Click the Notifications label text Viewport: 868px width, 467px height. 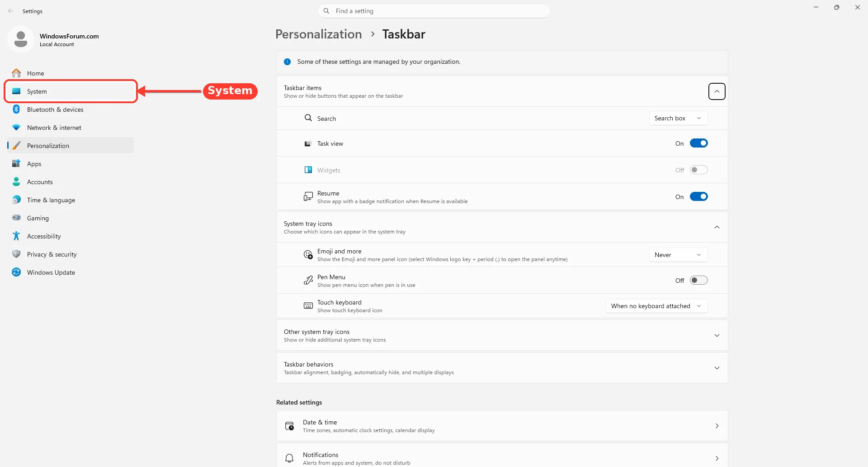pyautogui.click(x=321, y=455)
